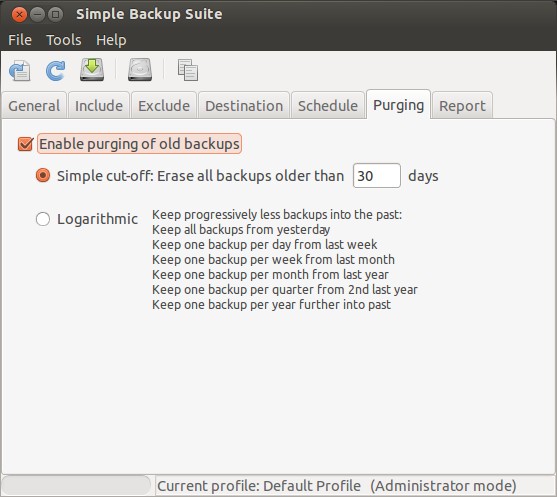Maximize the Simple Backup Suite window
The height and width of the screenshot is (497, 557).
55,15
